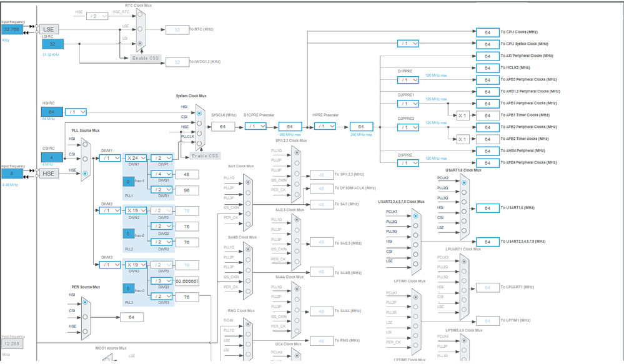Click Enable CSS under System Clock Mux

tap(205, 155)
